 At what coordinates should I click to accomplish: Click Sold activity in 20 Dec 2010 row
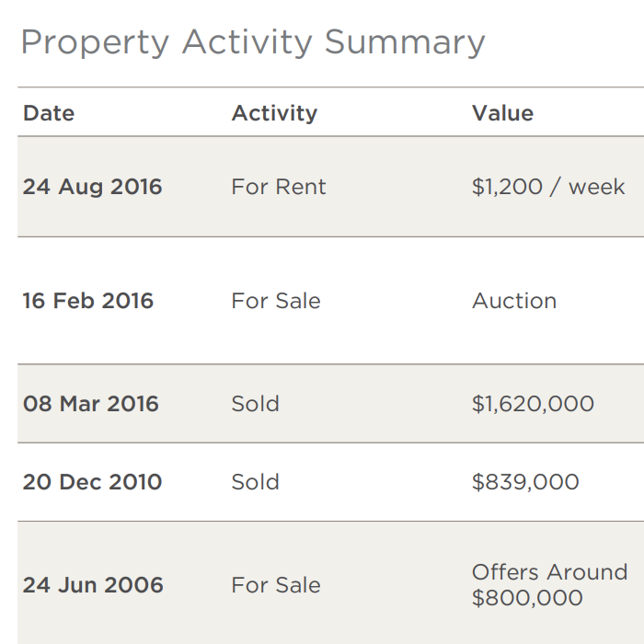tap(255, 482)
